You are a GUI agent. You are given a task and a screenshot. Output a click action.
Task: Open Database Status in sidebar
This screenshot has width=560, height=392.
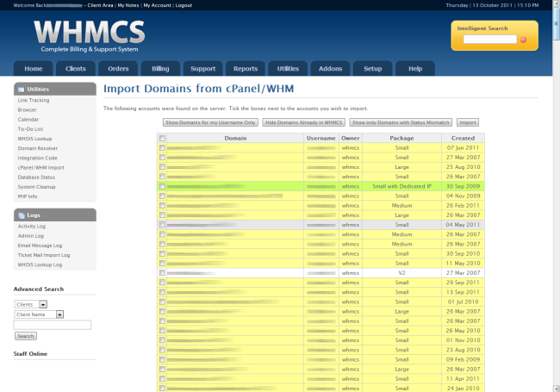(36, 177)
